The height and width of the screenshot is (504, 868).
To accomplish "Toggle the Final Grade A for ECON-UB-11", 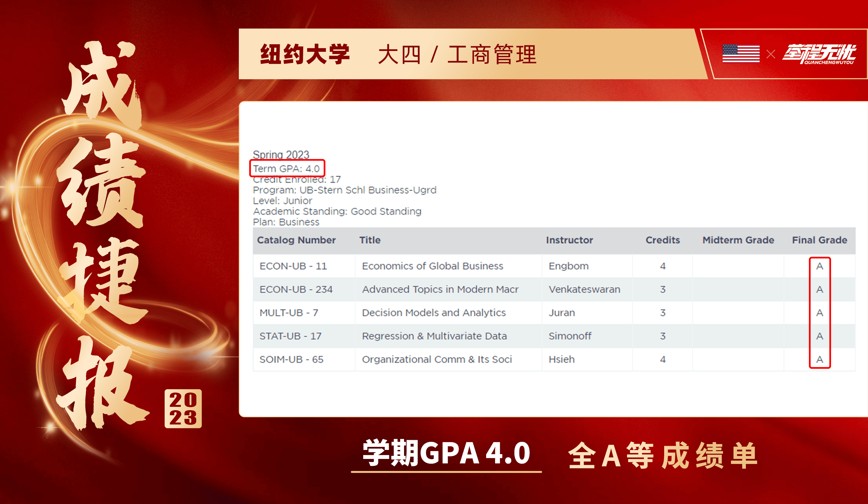I will (820, 266).
